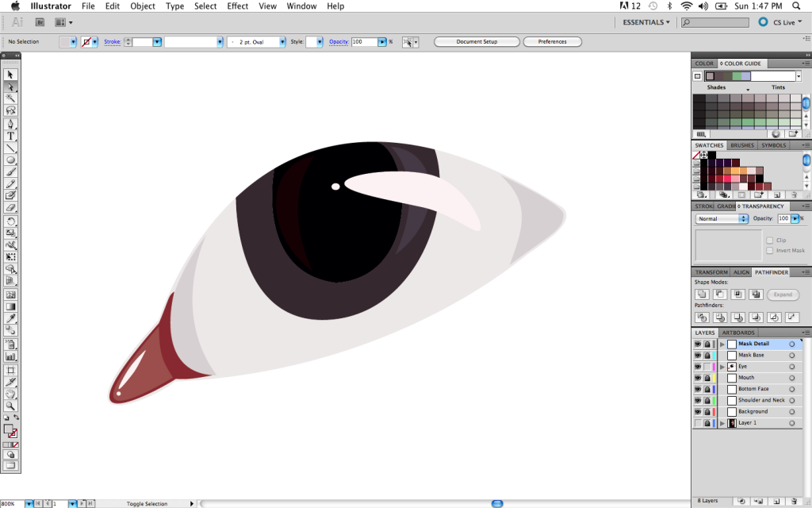
Task: Select the Pen tool
Action: pyautogui.click(x=11, y=124)
